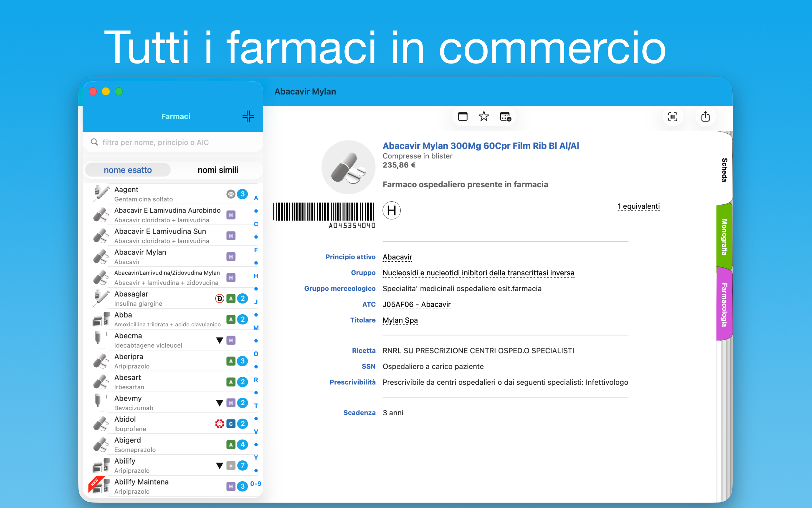Switch to the Scheda side tab
812x508 pixels.
(x=724, y=170)
